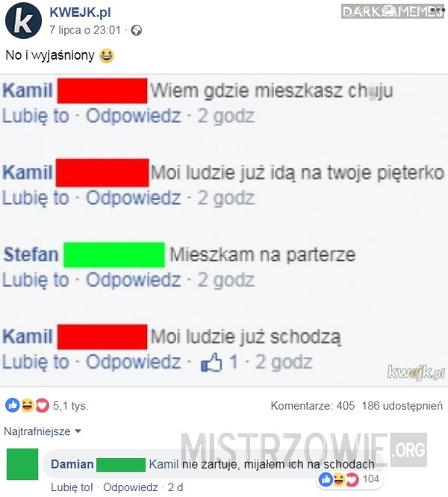
Task: Open the post timestamp '7 lipca o 23:01'
Action: point(85,30)
